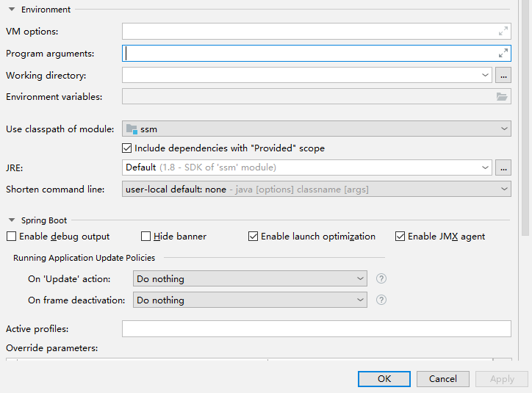The image size is (532, 393).
Task: Open the Use classpath of module dropdown
Action: [x=316, y=129]
